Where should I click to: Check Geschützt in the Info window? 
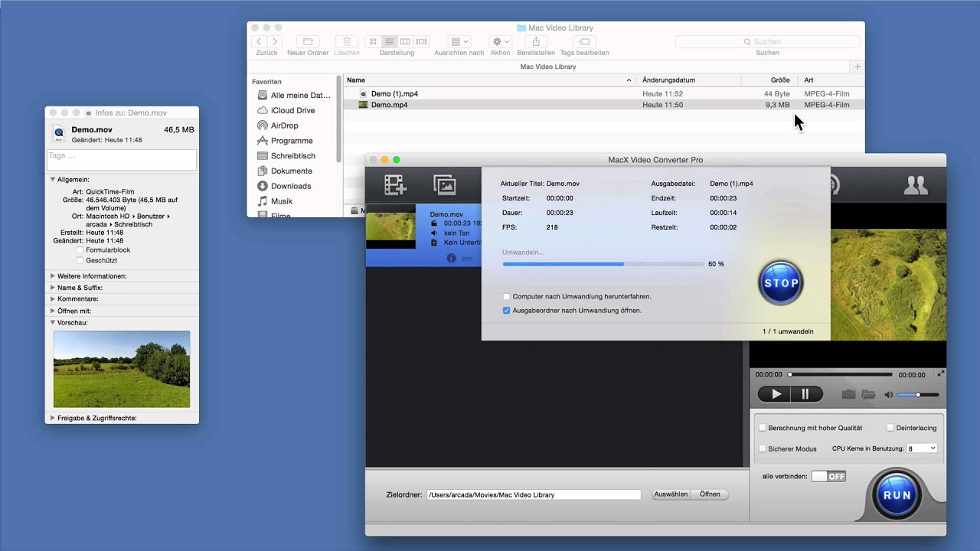[x=80, y=261]
